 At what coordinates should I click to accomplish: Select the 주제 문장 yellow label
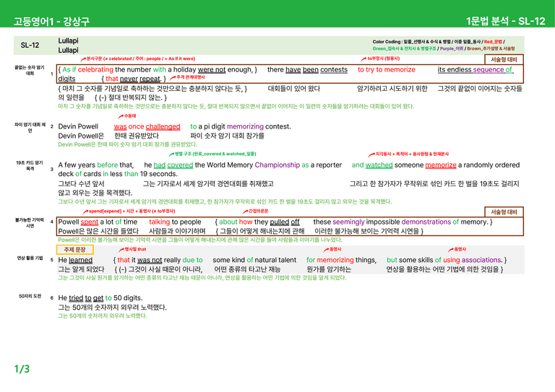click(x=74, y=250)
